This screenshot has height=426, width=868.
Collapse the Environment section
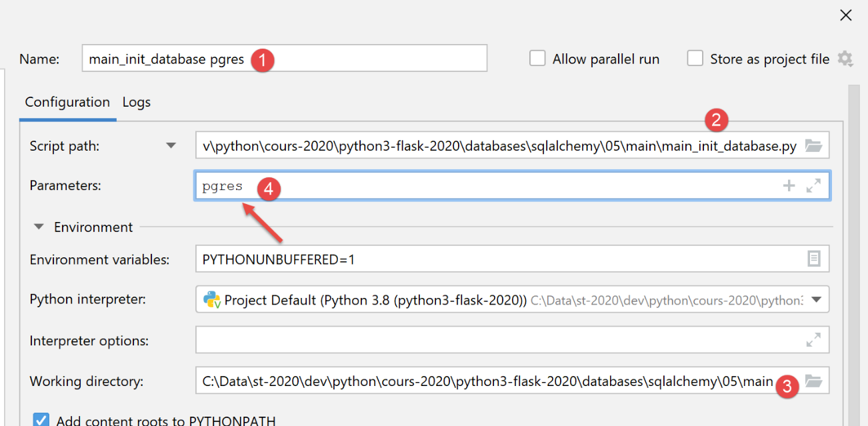40,227
